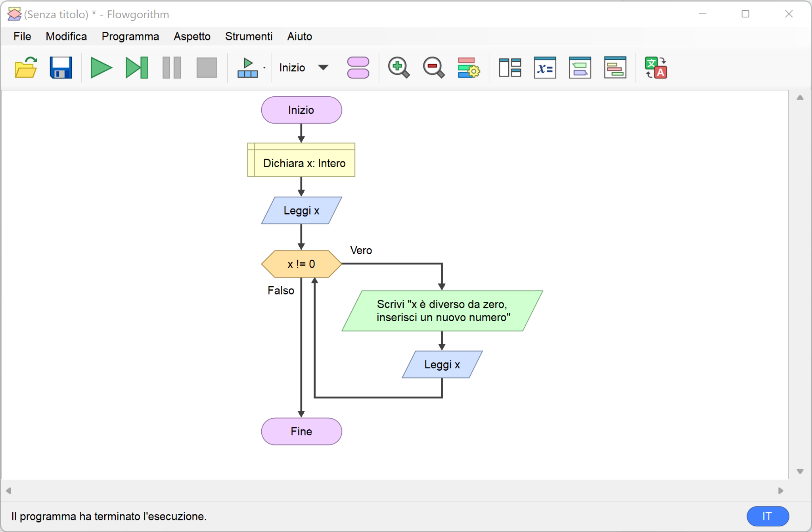The height and width of the screenshot is (532, 812).
Task: Open the function manager pill icon
Action: [x=358, y=68]
